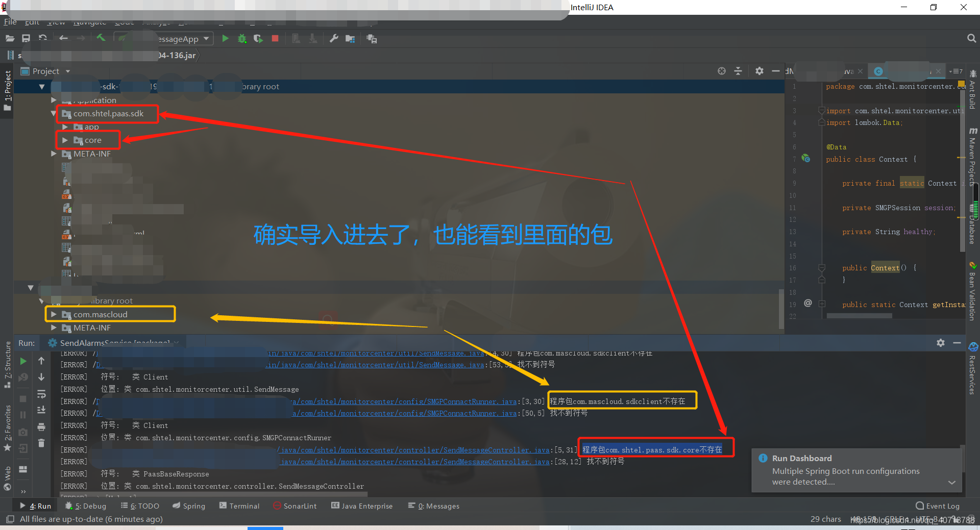
Task: Expand the com.mascloud package node
Action: pos(54,315)
